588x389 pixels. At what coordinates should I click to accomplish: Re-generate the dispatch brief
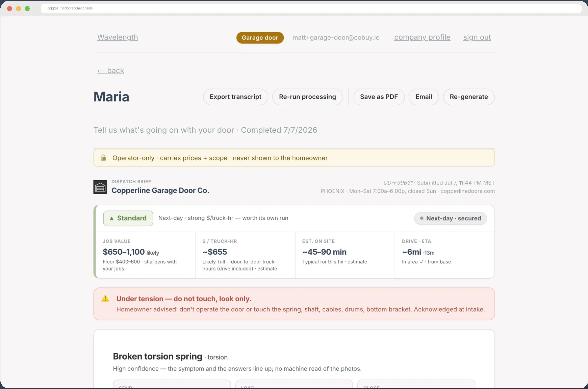click(x=469, y=97)
